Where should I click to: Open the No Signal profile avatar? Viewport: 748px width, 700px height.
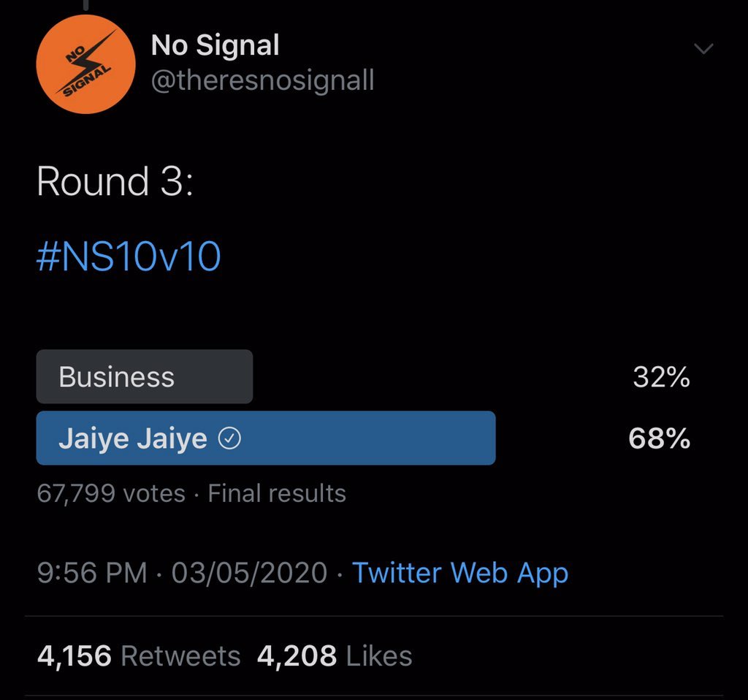pyautogui.click(x=85, y=65)
